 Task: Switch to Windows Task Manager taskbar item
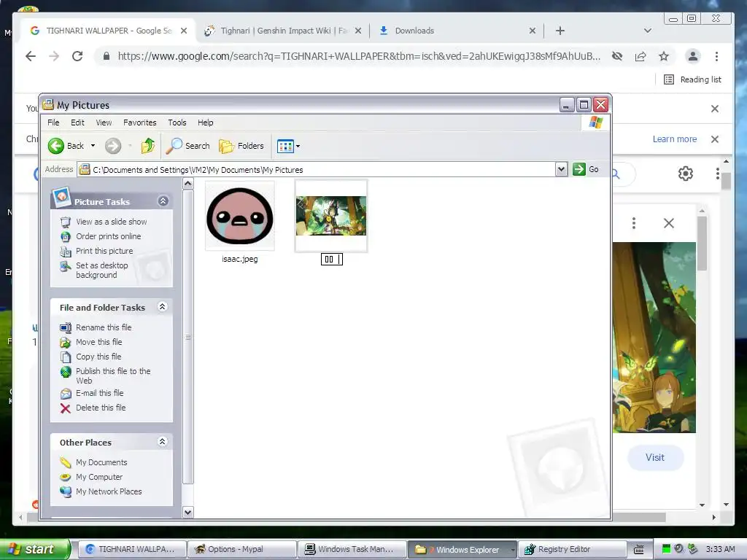point(351,550)
